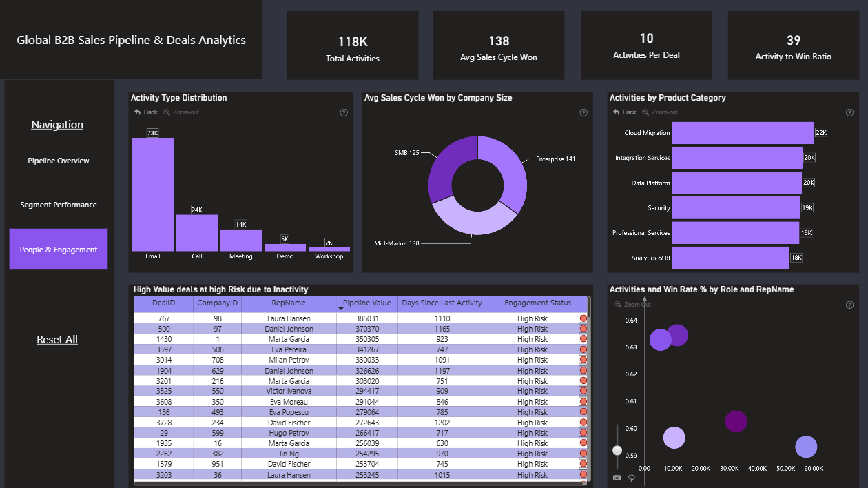Click red risk indicator for DealID 1904
The image size is (868, 488).
tap(583, 371)
